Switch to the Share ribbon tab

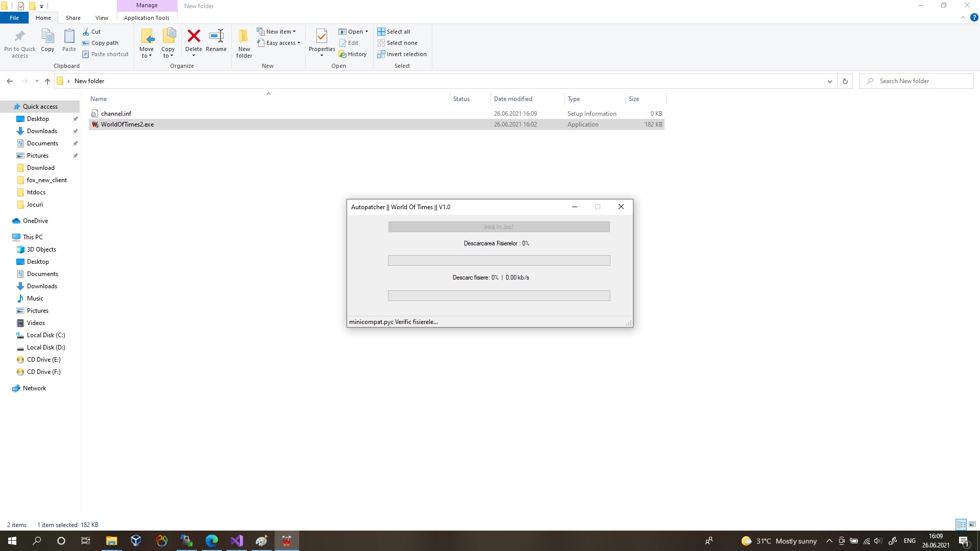click(73, 18)
